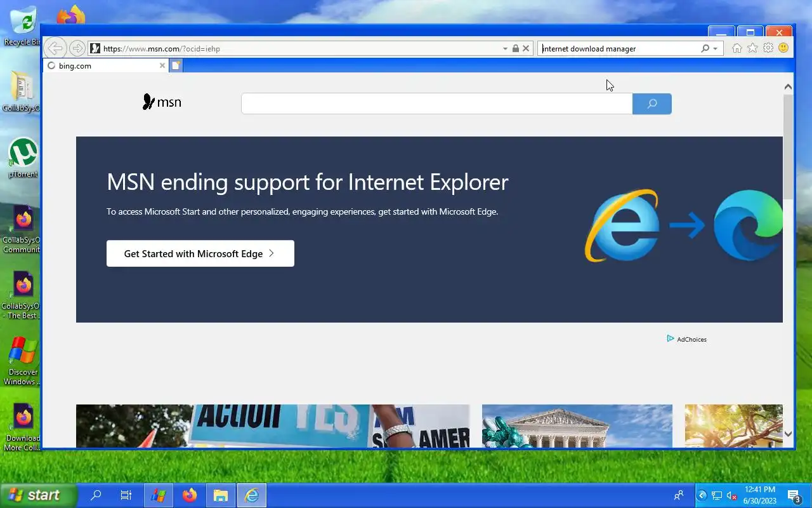Click the scrollbar up arrow
The width and height of the screenshot is (812, 508).
(788, 86)
